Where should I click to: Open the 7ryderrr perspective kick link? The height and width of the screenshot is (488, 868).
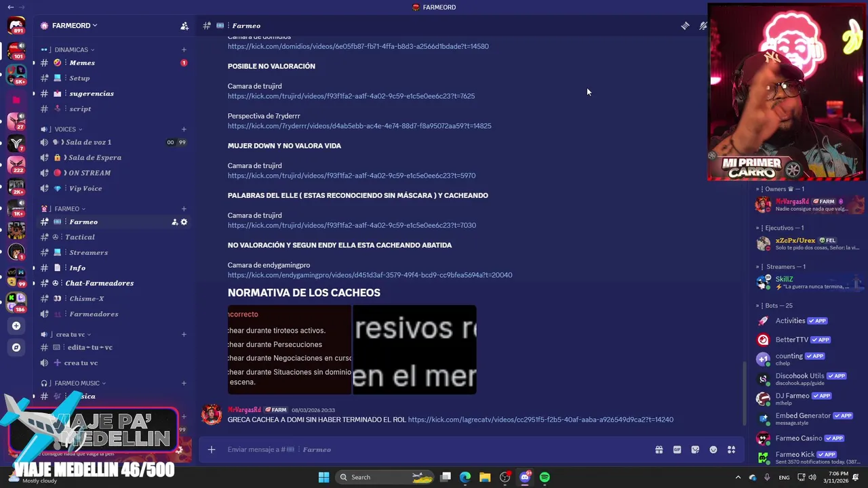(359, 125)
